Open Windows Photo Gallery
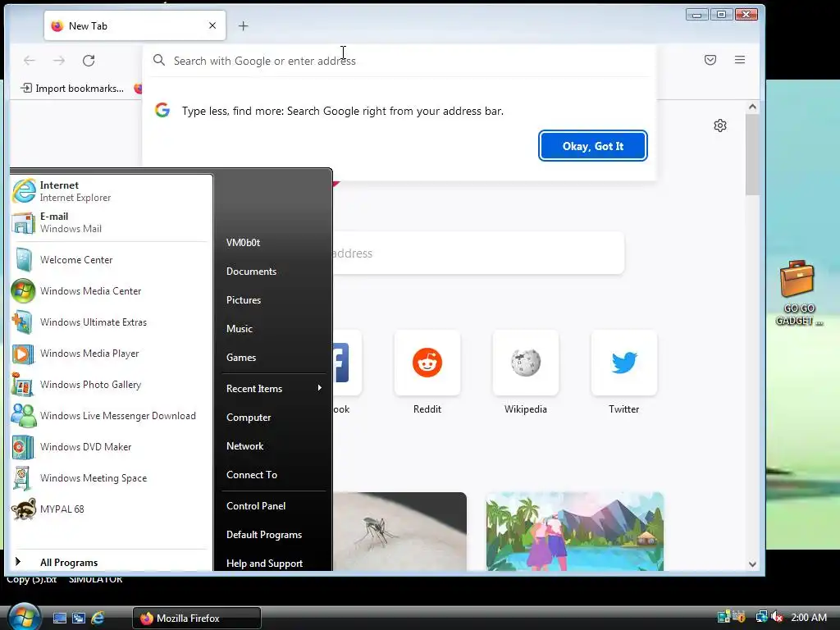The width and height of the screenshot is (840, 630). tap(110, 384)
